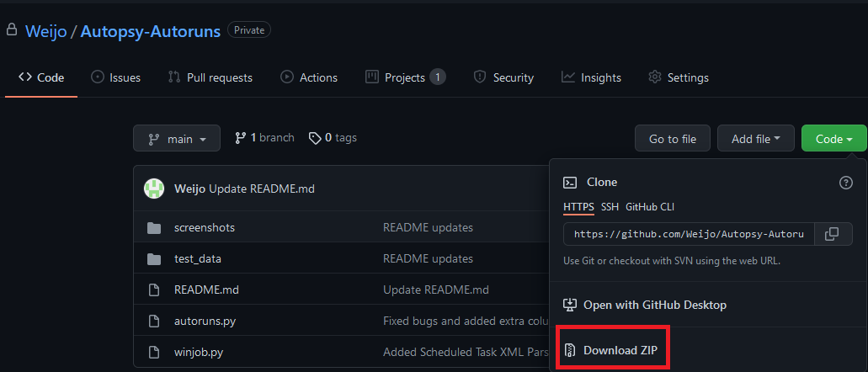View the 0 tags link
Viewport: 868px width, 372px height.
(333, 138)
